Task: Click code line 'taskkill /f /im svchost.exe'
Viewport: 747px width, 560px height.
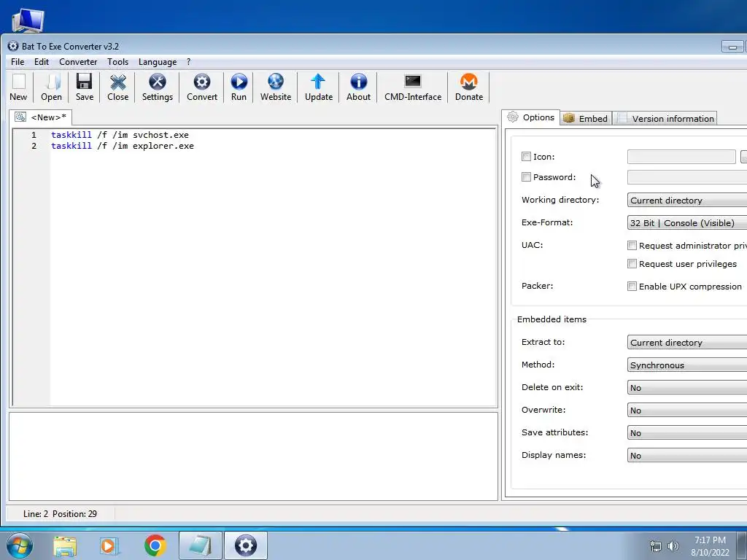Action: click(120, 135)
